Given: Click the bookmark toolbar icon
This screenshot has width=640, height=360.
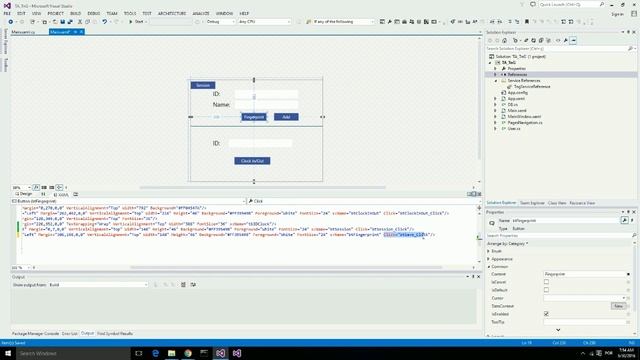Looking at the screenshot, I should pos(527,22).
